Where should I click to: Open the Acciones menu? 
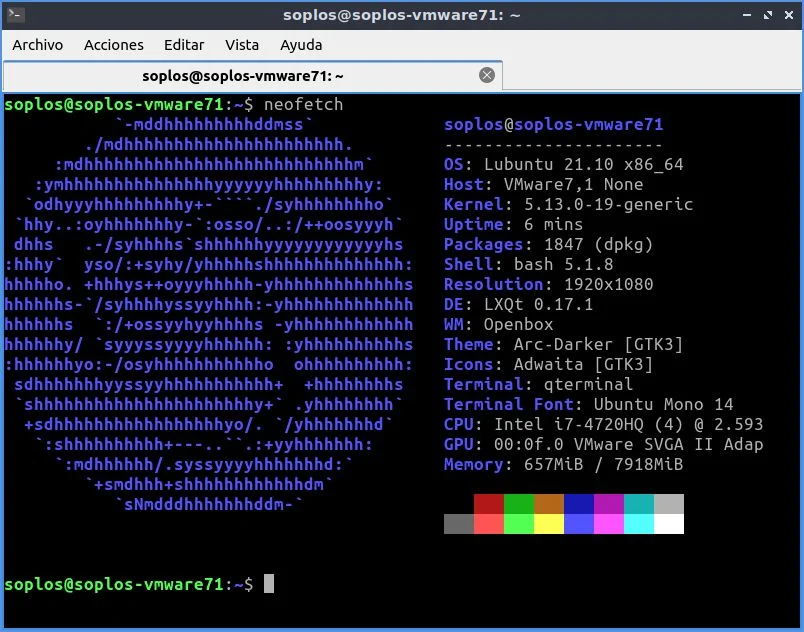114,45
